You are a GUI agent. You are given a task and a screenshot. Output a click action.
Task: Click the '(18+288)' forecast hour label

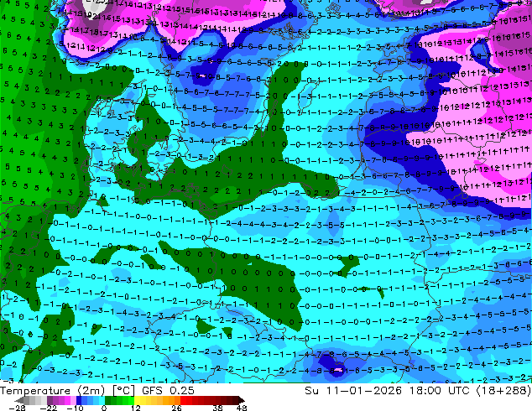[x=503, y=390]
